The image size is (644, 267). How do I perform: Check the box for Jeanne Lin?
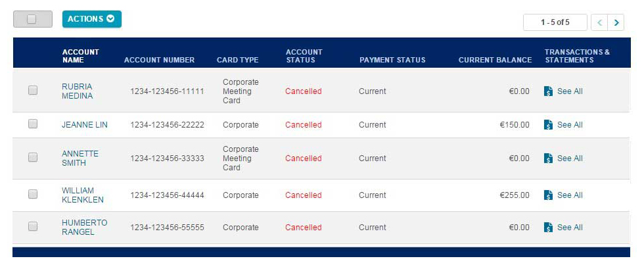(33, 124)
